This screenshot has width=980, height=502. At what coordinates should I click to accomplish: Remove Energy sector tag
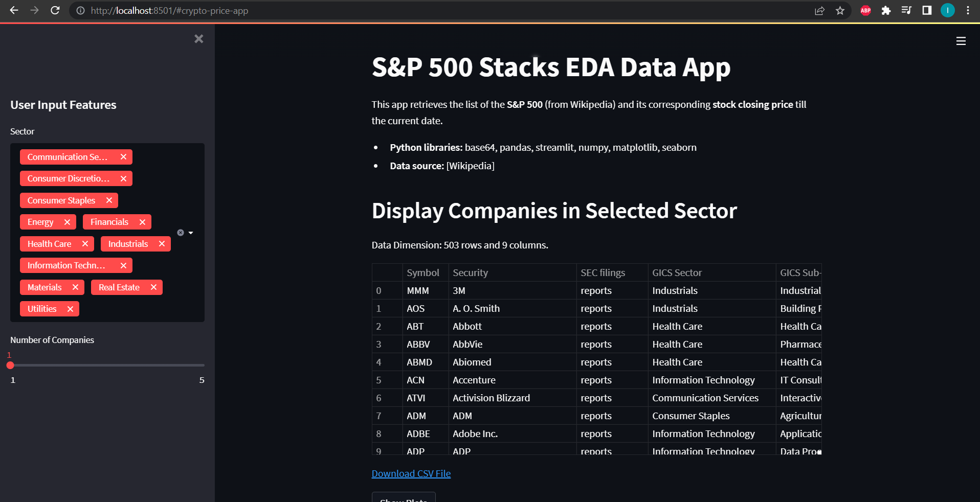click(x=67, y=222)
